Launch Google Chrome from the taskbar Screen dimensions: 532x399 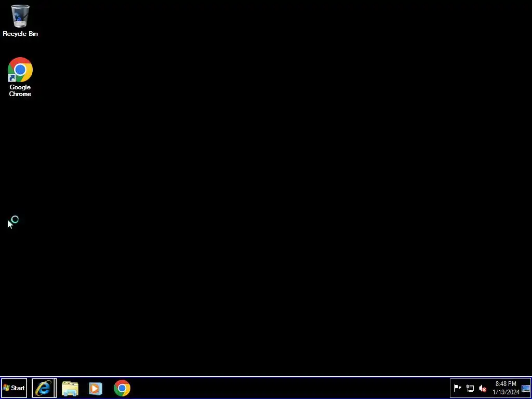coord(122,388)
